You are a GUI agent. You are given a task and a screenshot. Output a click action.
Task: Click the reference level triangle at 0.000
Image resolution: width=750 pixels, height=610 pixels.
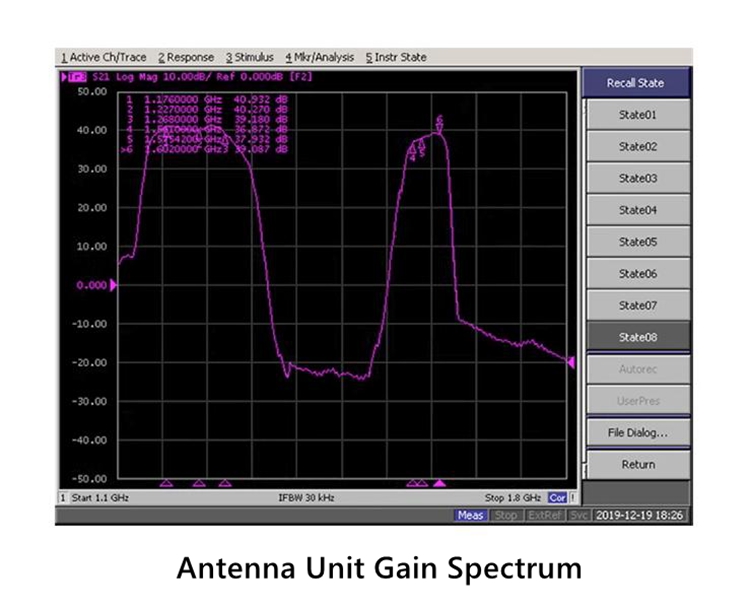(x=112, y=285)
